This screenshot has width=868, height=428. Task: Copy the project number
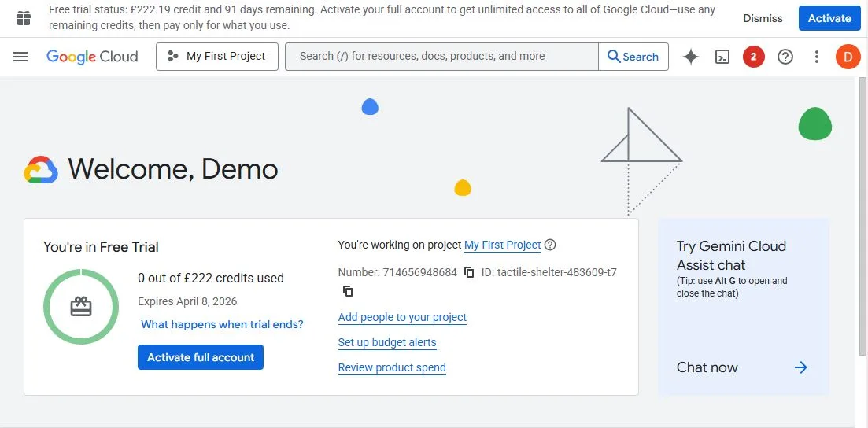tap(469, 272)
